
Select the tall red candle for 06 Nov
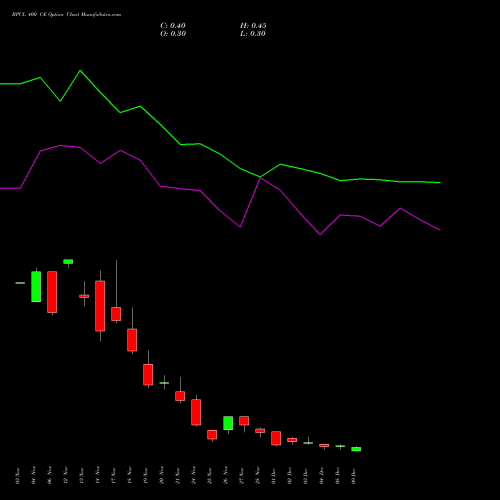52,292
